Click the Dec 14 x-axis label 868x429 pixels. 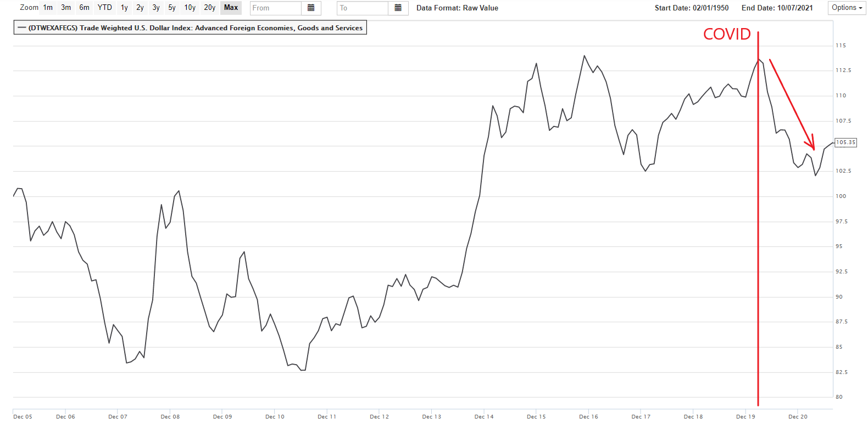point(484,417)
